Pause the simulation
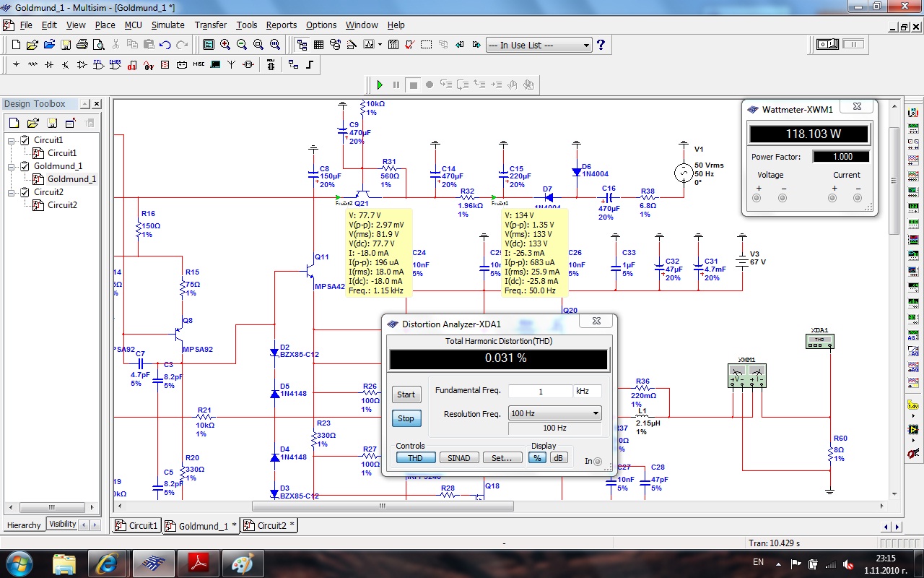The image size is (924, 578). tap(396, 85)
